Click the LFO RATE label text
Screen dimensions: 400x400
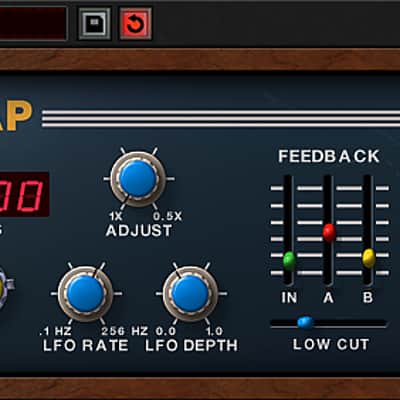[86, 346]
